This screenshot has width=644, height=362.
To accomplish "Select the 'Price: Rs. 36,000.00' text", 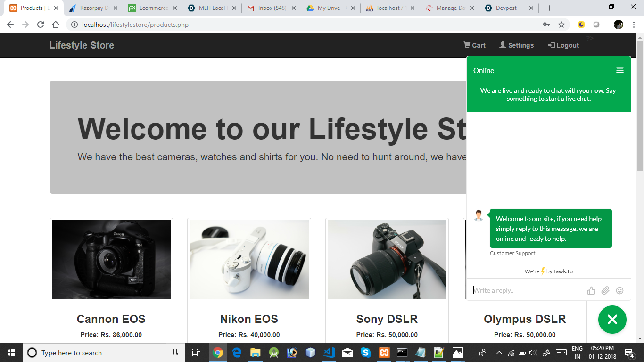I will pos(111,335).
